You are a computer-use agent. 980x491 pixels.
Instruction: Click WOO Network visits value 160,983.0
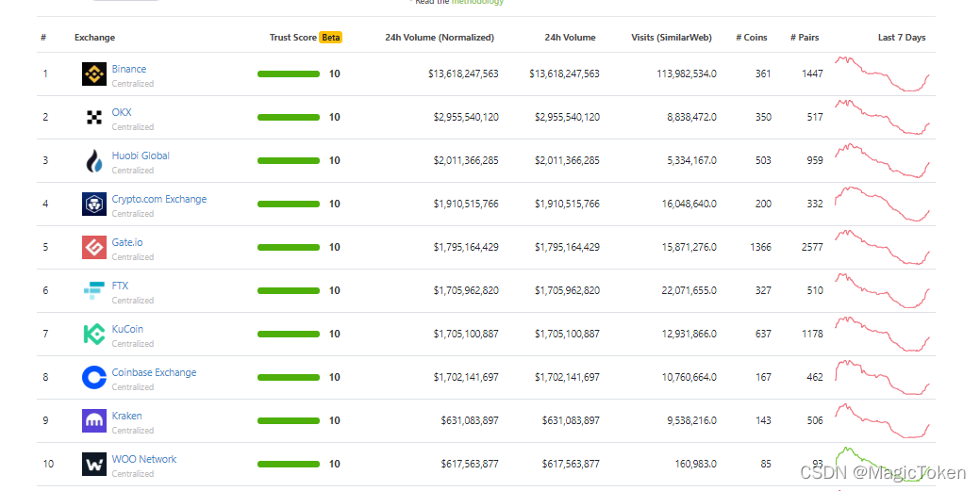pos(696,464)
